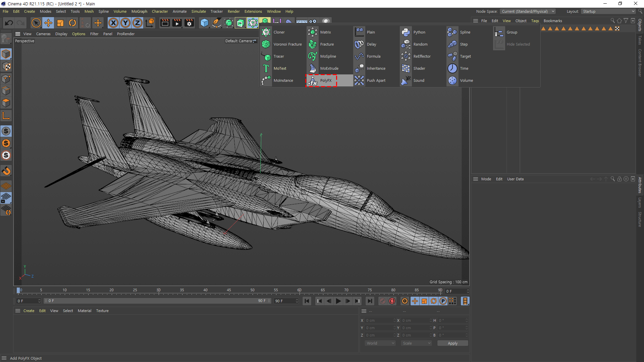
Task: Toggle Y axis lock
Action: 125,23
